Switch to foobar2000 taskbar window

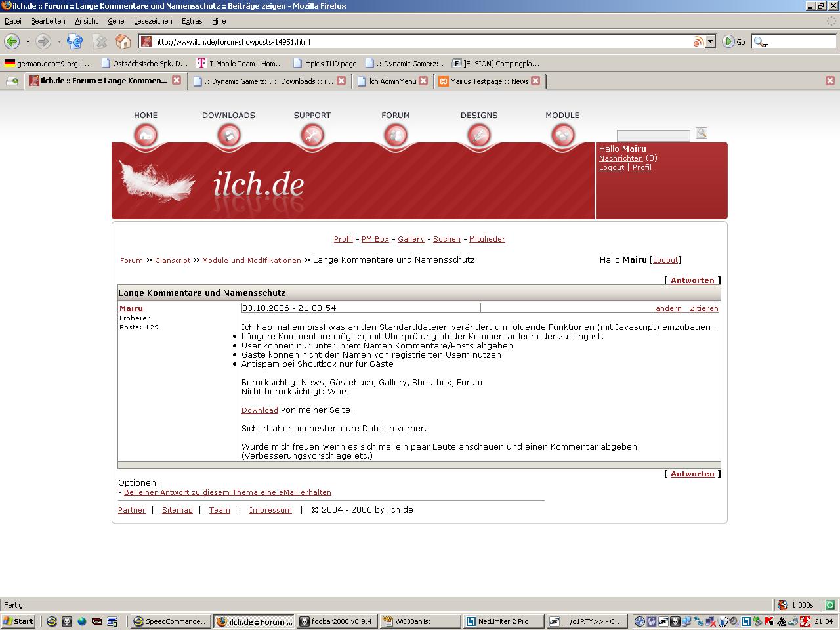pos(337,621)
